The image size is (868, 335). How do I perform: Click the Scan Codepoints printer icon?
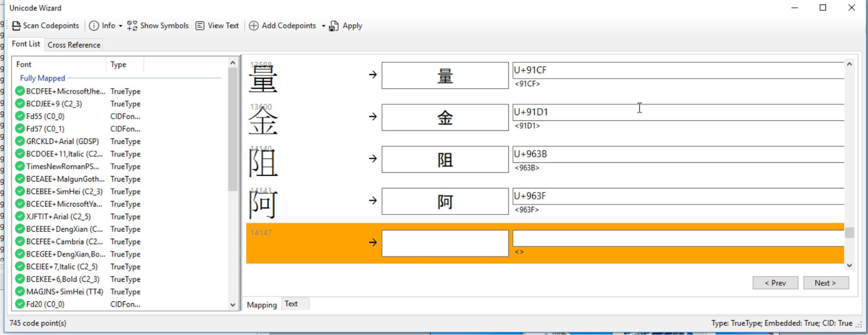click(x=16, y=26)
